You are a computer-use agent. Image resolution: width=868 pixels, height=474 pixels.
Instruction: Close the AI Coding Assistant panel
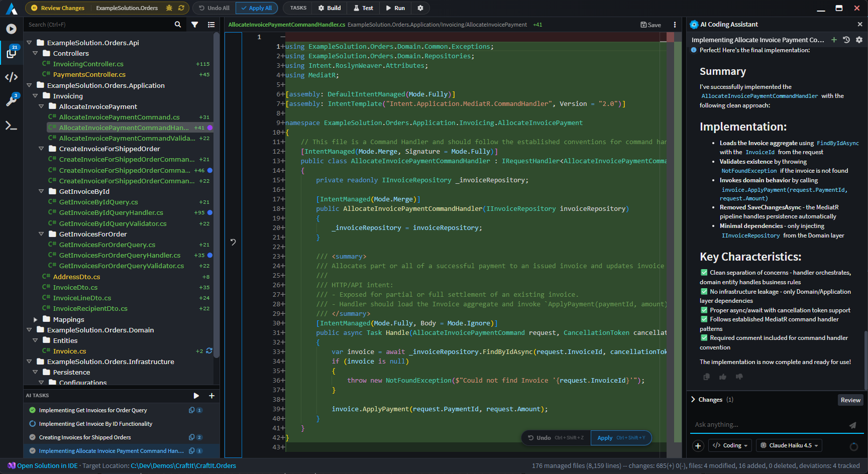859,24
